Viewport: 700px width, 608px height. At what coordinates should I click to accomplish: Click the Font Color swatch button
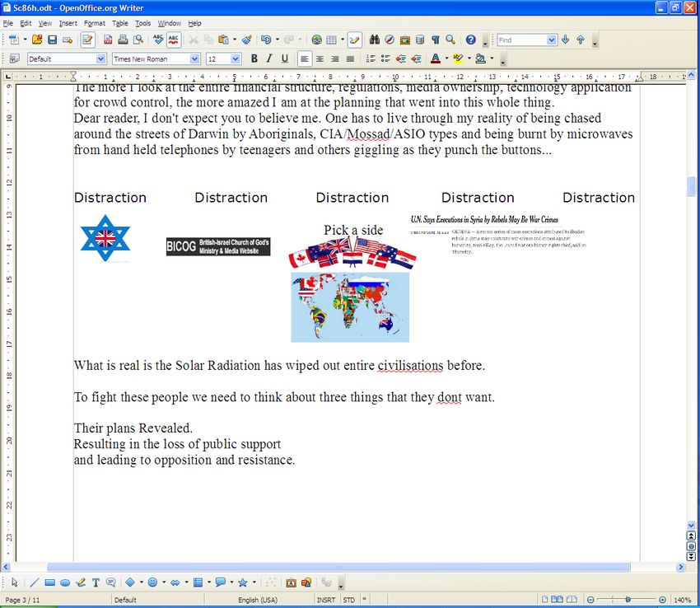436,58
